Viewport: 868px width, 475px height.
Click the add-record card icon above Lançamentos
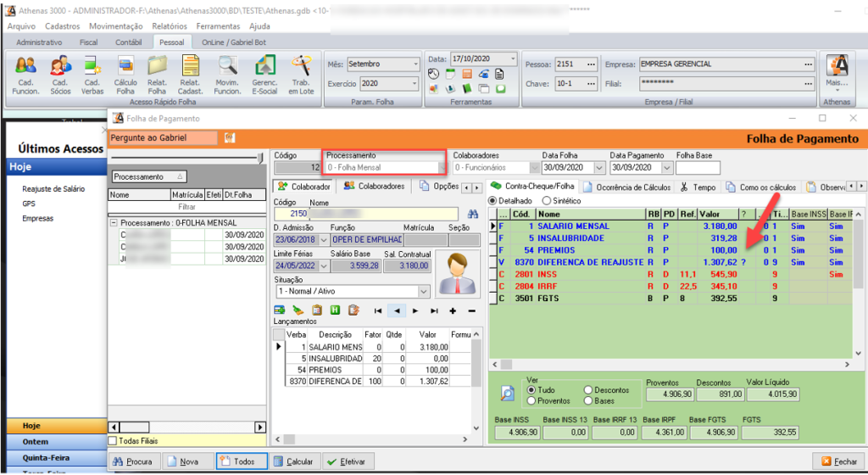[280, 310]
